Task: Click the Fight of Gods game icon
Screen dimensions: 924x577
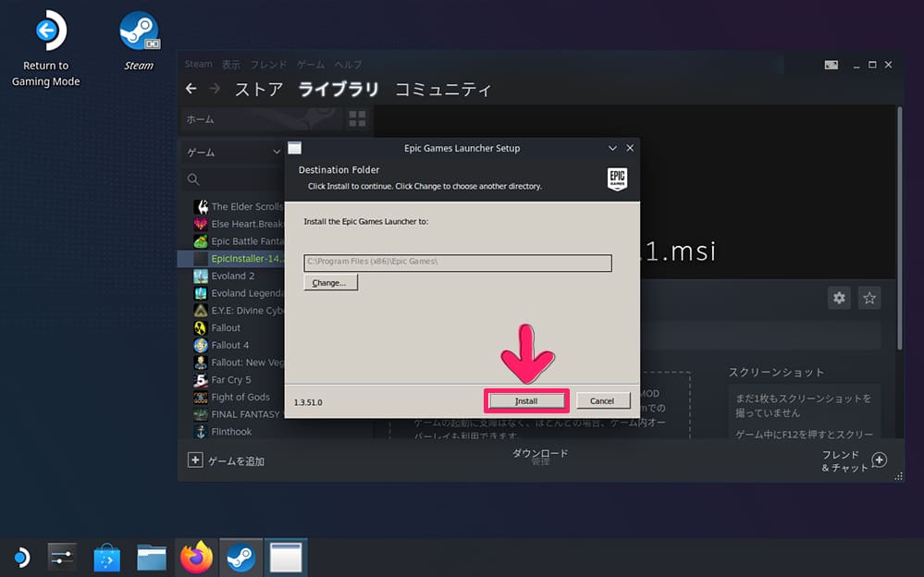Action: click(x=201, y=397)
